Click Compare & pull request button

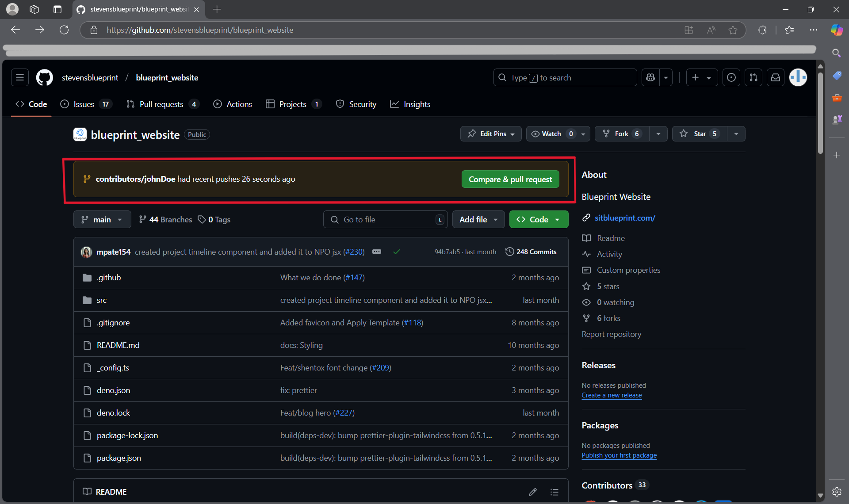click(x=510, y=179)
